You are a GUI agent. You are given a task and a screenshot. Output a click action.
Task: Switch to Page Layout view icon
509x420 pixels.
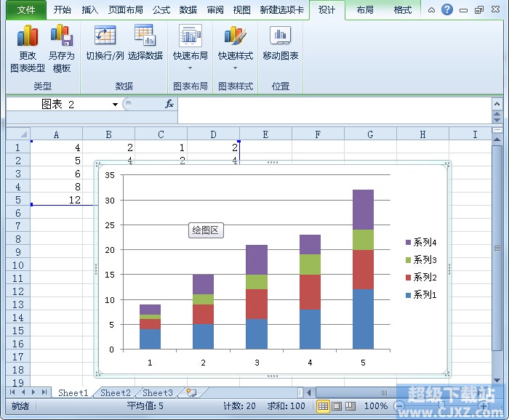tap(336, 405)
